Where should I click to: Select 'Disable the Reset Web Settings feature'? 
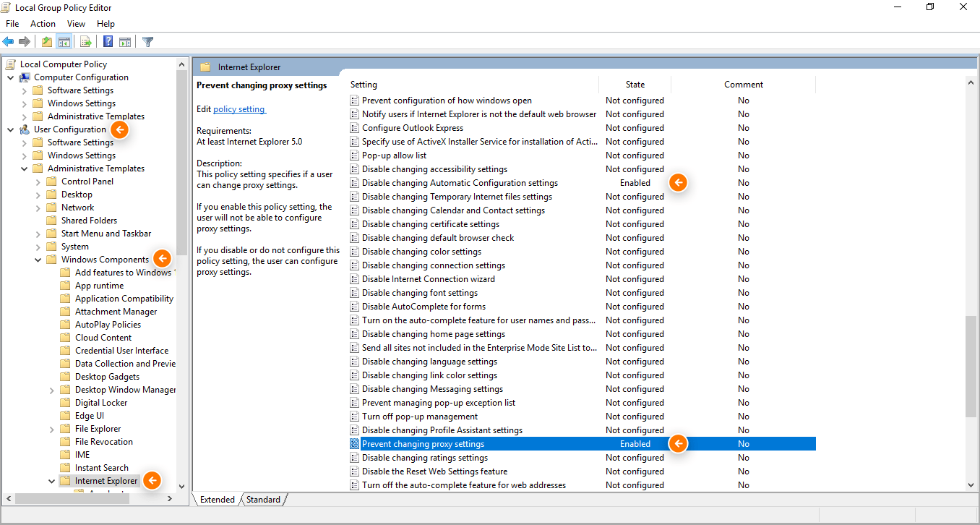pos(435,471)
